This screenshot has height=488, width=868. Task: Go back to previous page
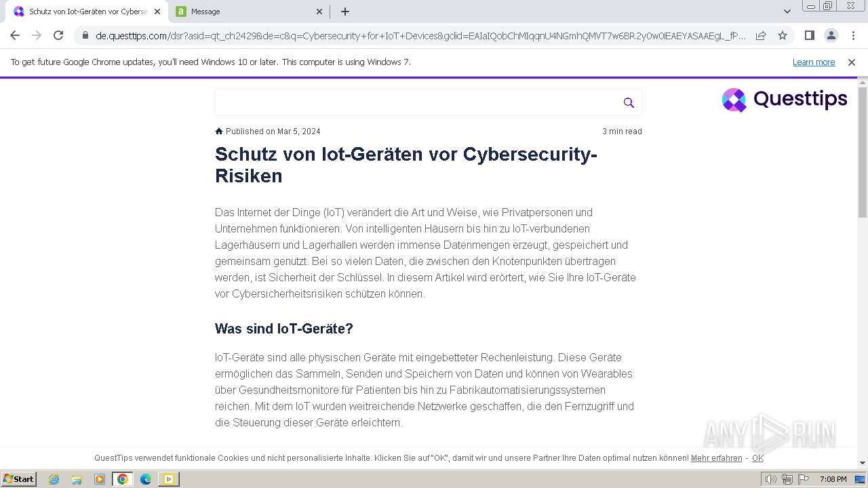pyautogui.click(x=15, y=35)
